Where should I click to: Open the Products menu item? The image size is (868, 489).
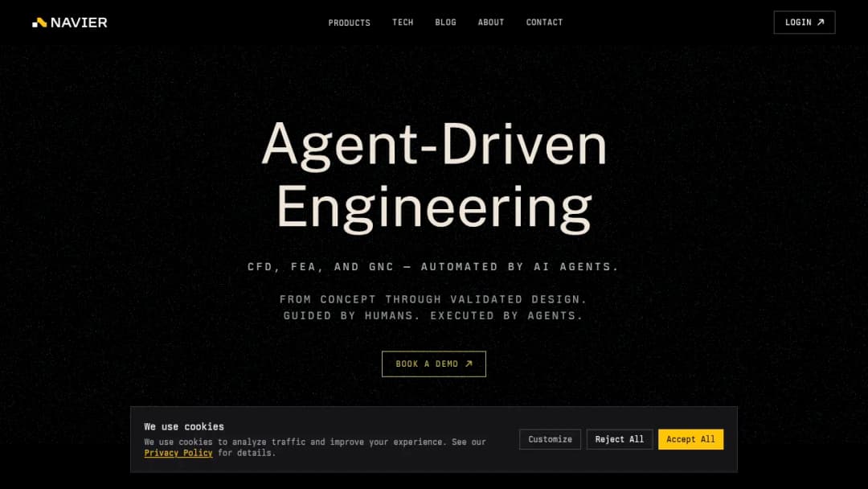pos(350,23)
